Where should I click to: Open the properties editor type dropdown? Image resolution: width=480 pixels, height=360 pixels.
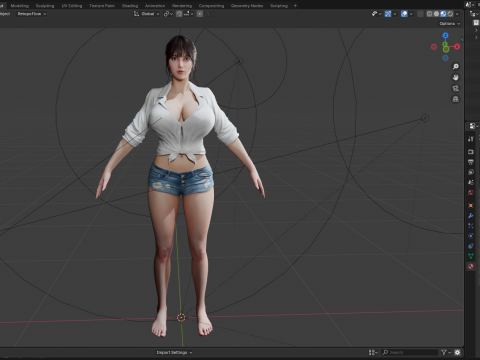point(474,126)
